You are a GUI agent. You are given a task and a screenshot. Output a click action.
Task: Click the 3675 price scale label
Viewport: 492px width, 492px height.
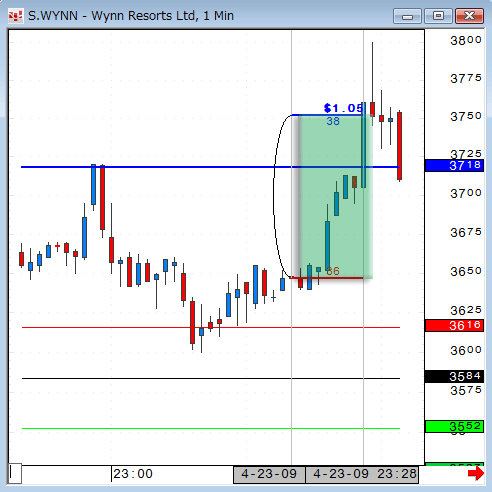(x=466, y=232)
